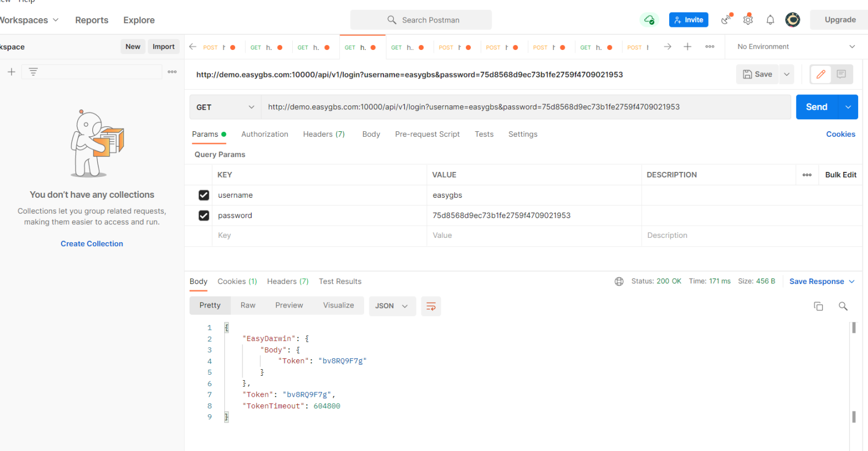868x451 pixels.
Task: Click the Create Collection link
Action: 92,244
